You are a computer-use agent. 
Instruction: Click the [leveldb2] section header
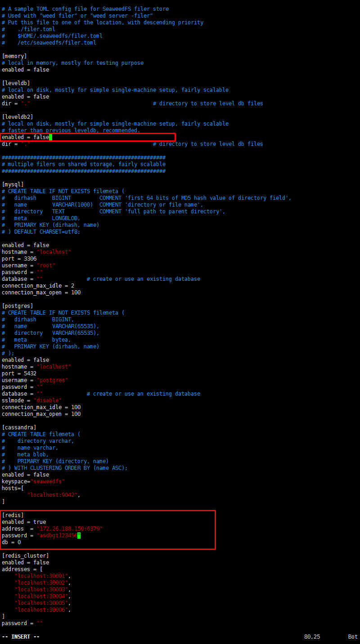pyautogui.click(x=18, y=117)
